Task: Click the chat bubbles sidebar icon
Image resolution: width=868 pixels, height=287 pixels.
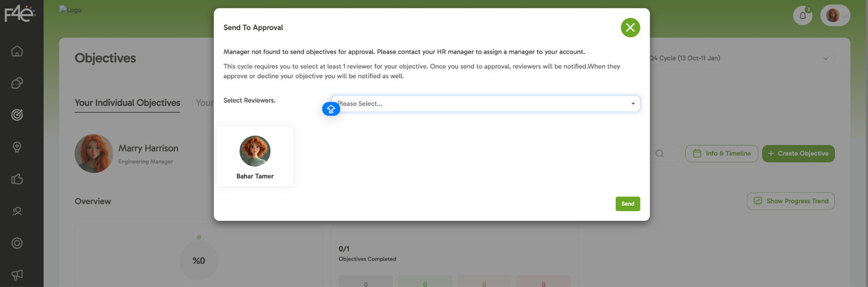Action: [x=17, y=83]
